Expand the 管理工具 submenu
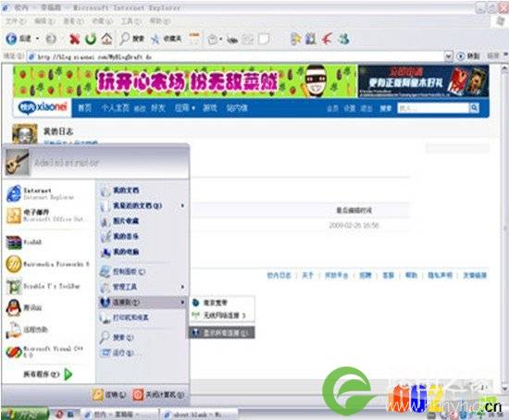509x420 pixels. (x=142, y=287)
